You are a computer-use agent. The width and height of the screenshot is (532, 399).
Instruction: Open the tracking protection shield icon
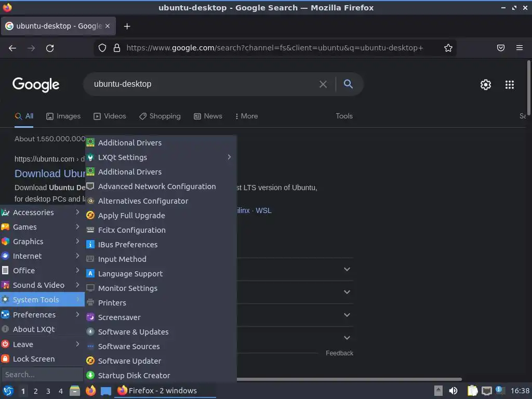click(x=102, y=48)
